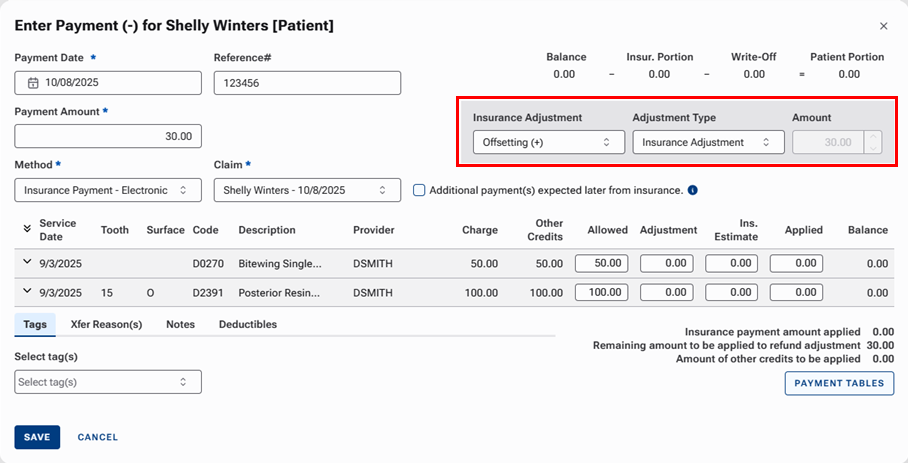Click the Save button
This screenshot has width=908, height=463.
coord(37,437)
